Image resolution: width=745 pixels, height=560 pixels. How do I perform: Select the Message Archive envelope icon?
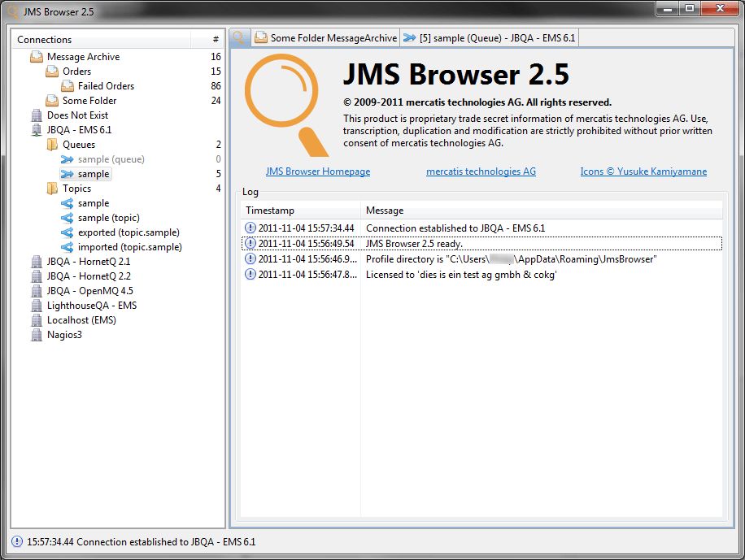pyautogui.click(x=36, y=57)
